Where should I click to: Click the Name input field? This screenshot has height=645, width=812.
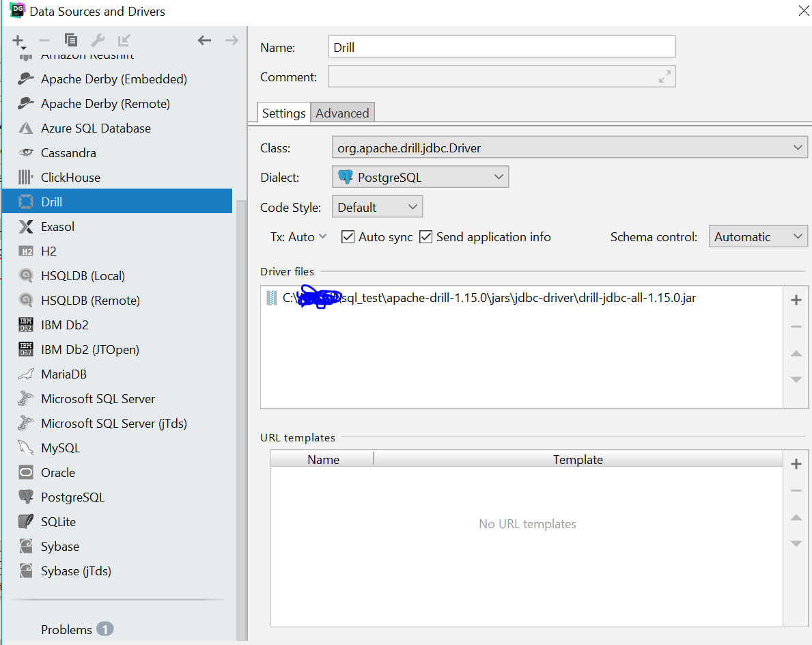[502, 47]
